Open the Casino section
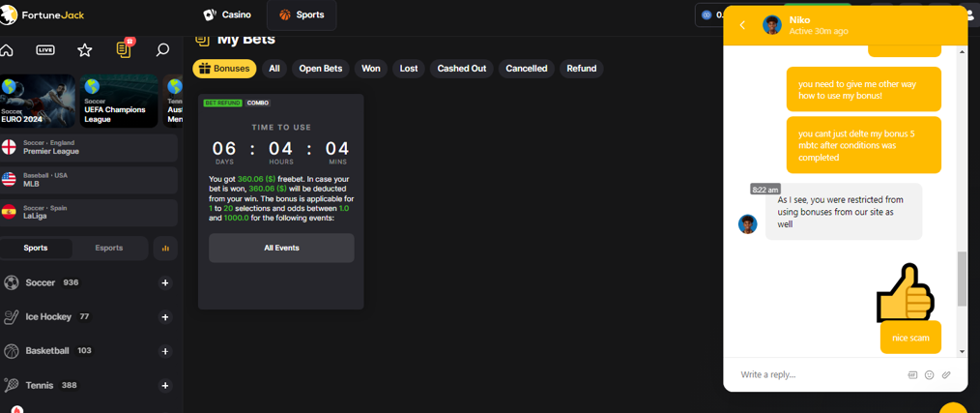Screen dimensions: 980x413 click(227, 15)
